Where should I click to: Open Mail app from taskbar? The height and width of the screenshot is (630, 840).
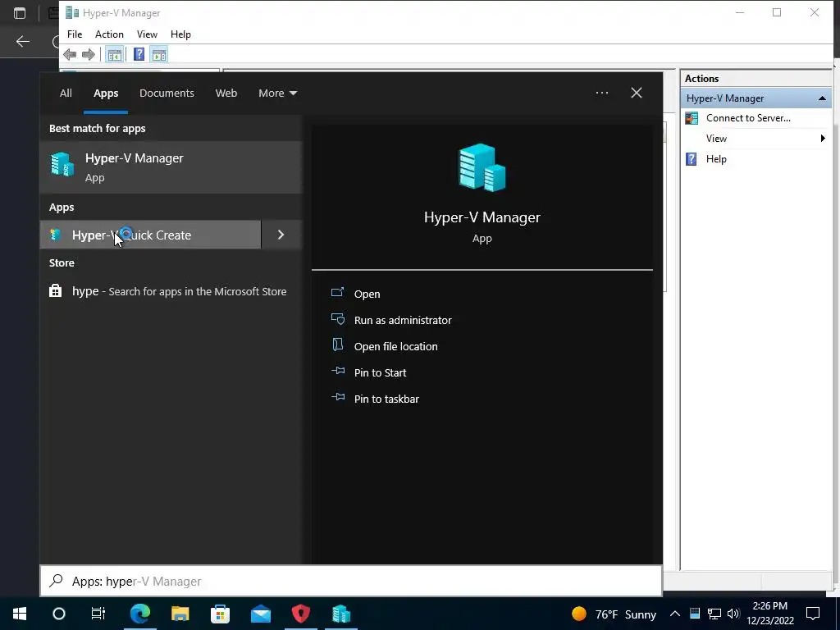click(261, 614)
